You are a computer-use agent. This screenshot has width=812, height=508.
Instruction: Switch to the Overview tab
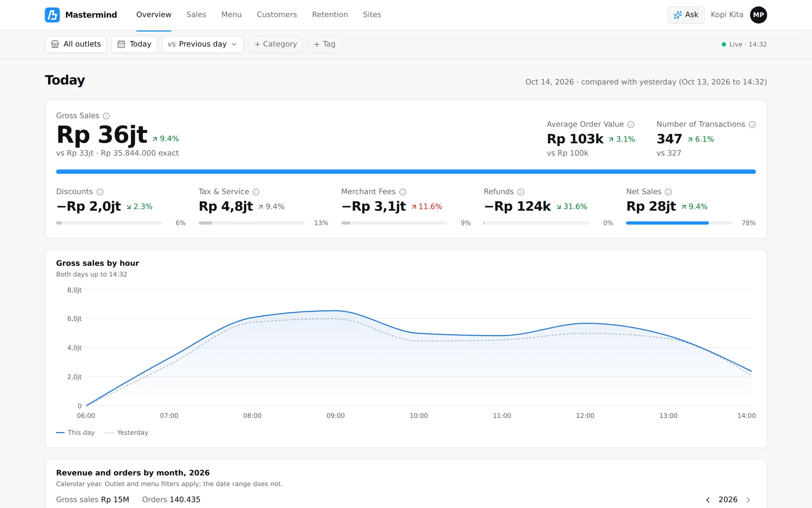click(154, 15)
